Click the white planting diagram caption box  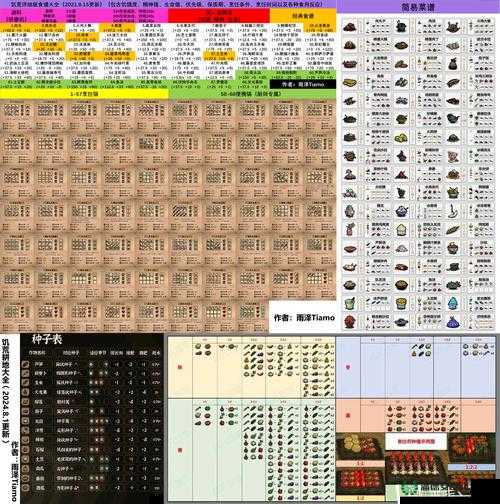click(416, 441)
